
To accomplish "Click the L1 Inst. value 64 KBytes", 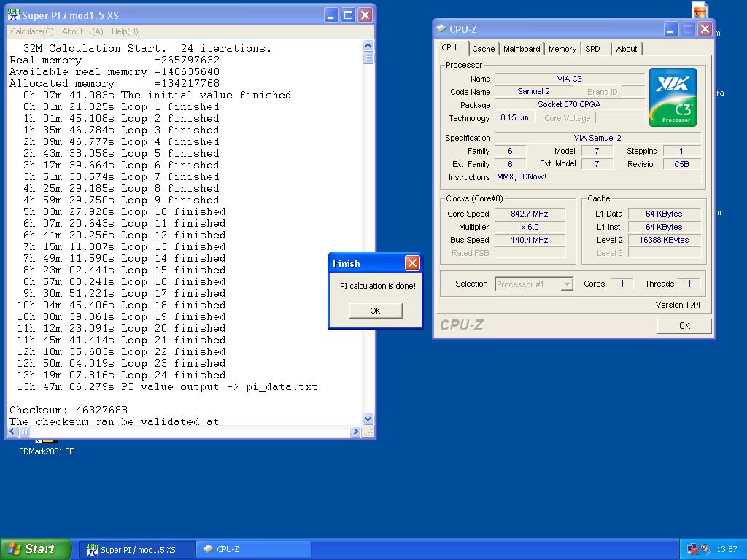I will coord(664,227).
